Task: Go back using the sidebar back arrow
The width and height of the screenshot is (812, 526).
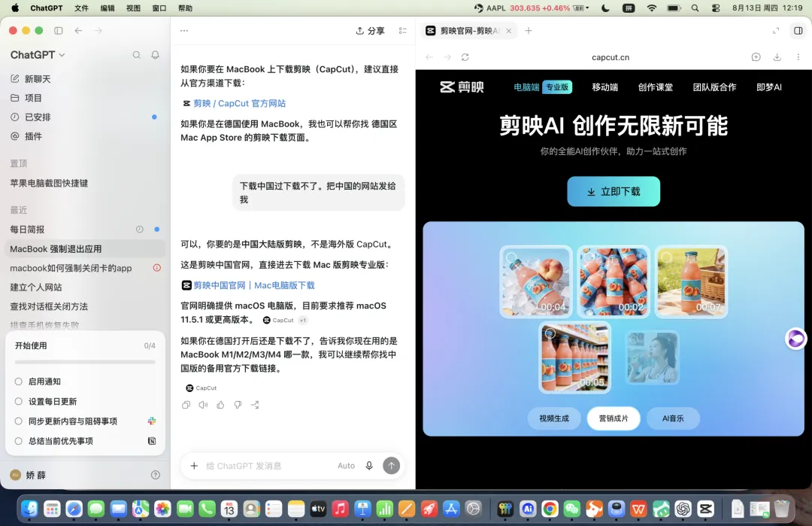Action: 78,31
